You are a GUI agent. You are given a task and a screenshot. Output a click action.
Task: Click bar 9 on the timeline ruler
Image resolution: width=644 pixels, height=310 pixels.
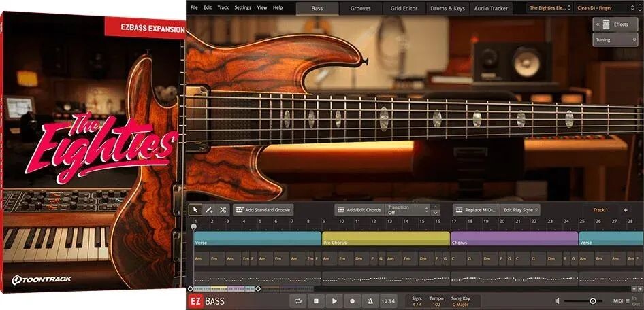pyautogui.click(x=324, y=222)
